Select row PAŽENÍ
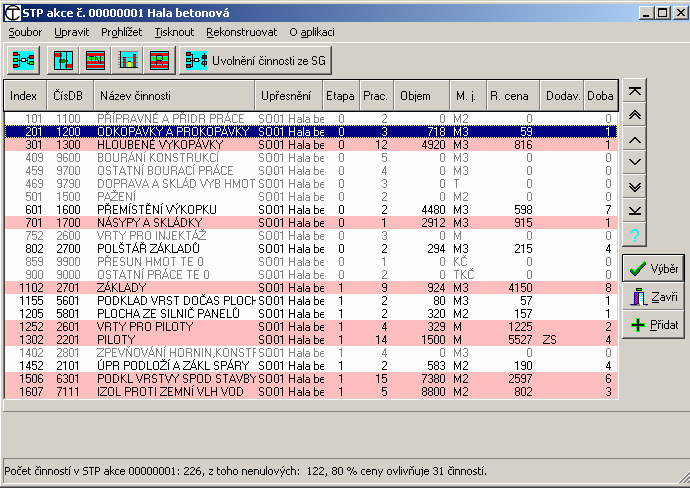 point(311,197)
